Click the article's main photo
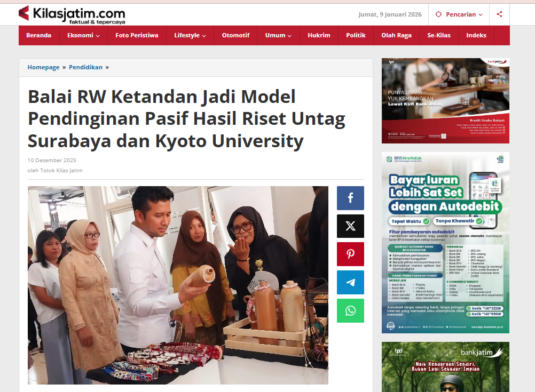 [x=178, y=285]
